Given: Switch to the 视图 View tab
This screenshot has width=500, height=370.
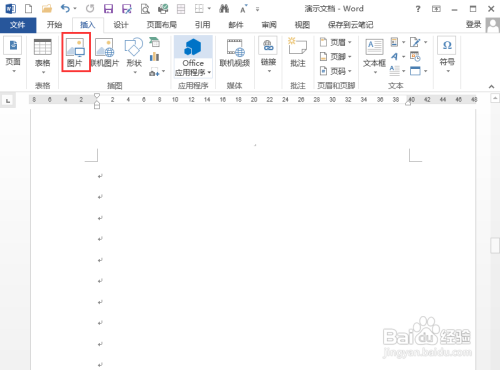Looking at the screenshot, I should pyautogui.click(x=302, y=25).
